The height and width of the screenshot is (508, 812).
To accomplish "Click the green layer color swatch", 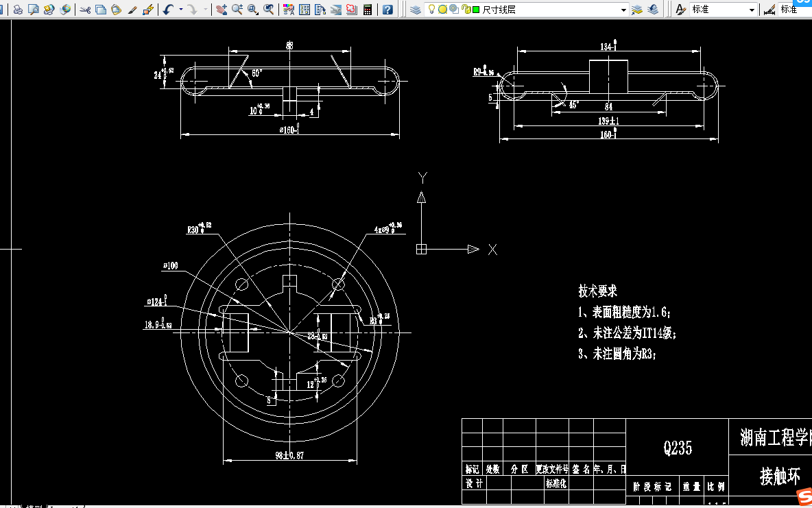I will [x=475, y=10].
